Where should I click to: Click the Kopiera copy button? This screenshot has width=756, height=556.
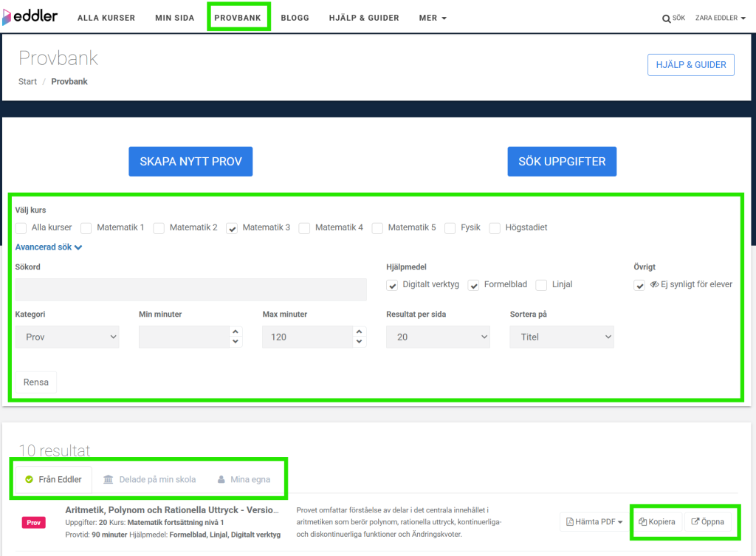tap(657, 522)
